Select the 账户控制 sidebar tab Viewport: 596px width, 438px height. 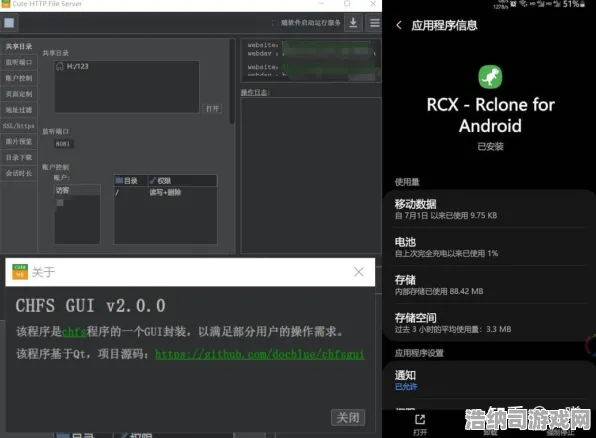tap(19, 78)
